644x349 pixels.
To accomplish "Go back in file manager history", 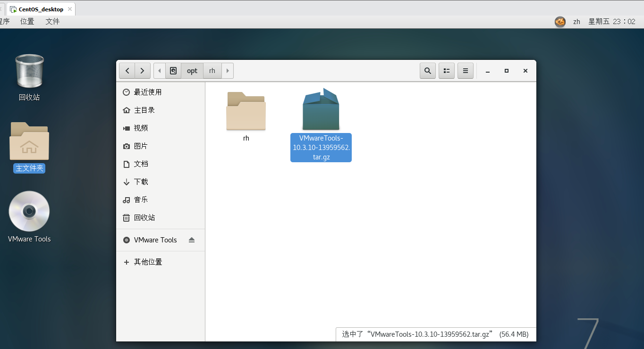I will click(127, 71).
